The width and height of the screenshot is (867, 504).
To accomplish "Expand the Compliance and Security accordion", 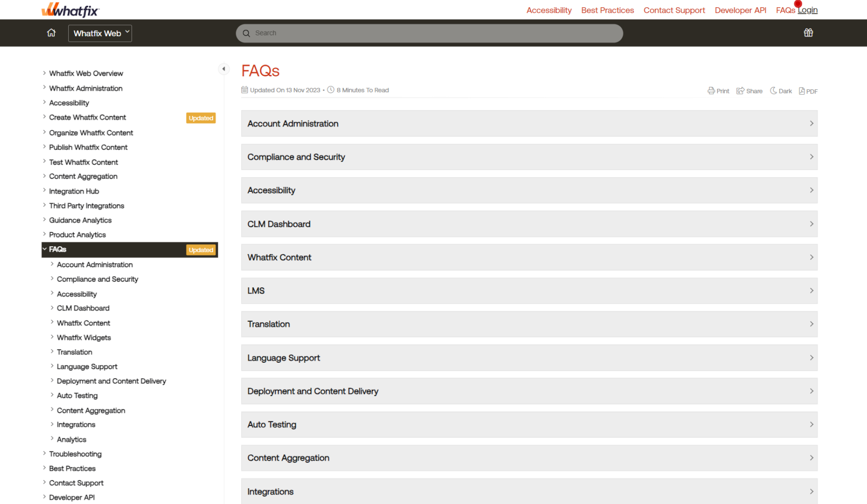I will pos(529,157).
